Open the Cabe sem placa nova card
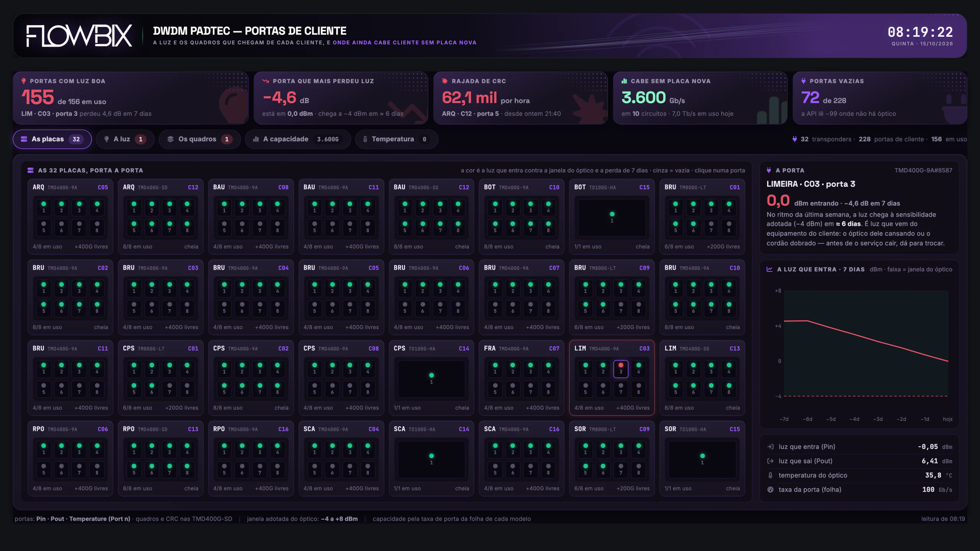 click(700, 98)
